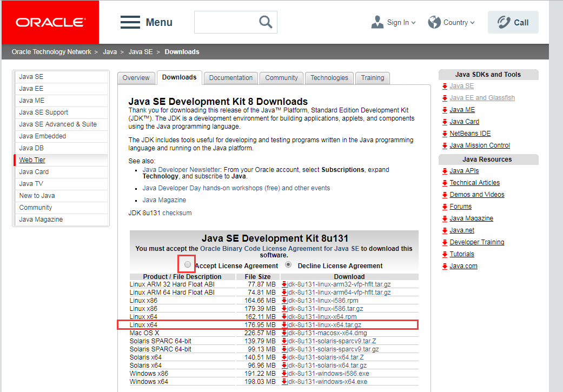This screenshot has height=392, width=563.
Task: Open Web Tier sidebar item
Action: (61, 160)
